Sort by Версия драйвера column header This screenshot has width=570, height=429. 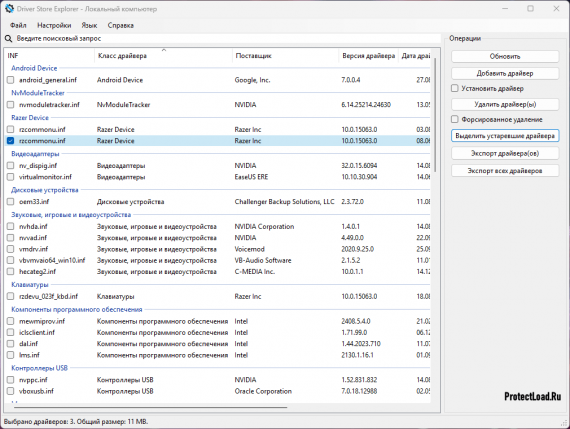[368, 56]
